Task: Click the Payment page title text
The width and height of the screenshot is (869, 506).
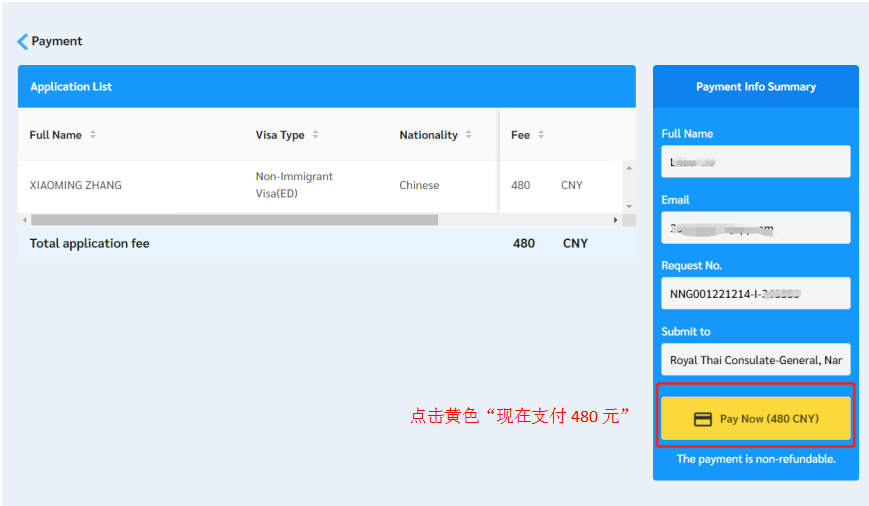Action: click(57, 42)
